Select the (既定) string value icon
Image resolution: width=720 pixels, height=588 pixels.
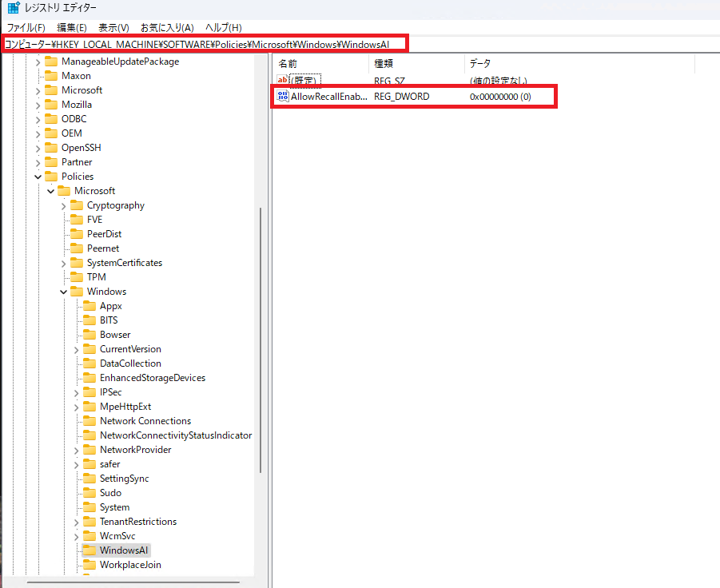click(282, 80)
